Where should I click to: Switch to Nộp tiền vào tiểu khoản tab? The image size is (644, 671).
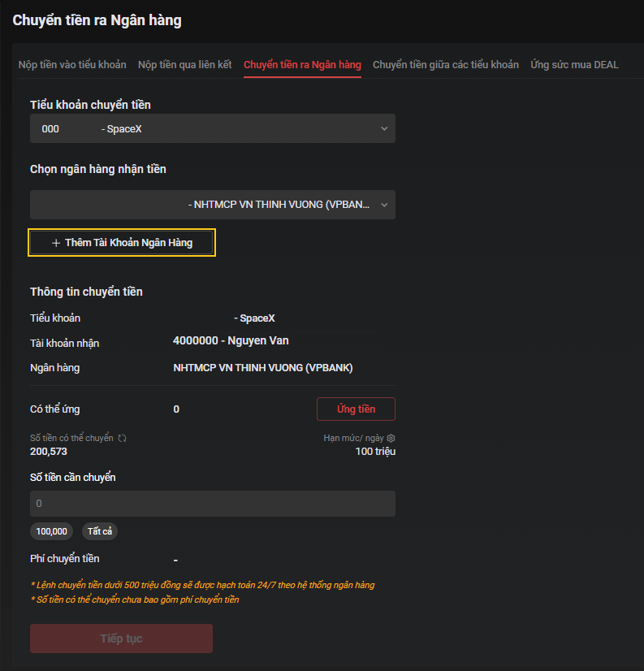click(72, 65)
